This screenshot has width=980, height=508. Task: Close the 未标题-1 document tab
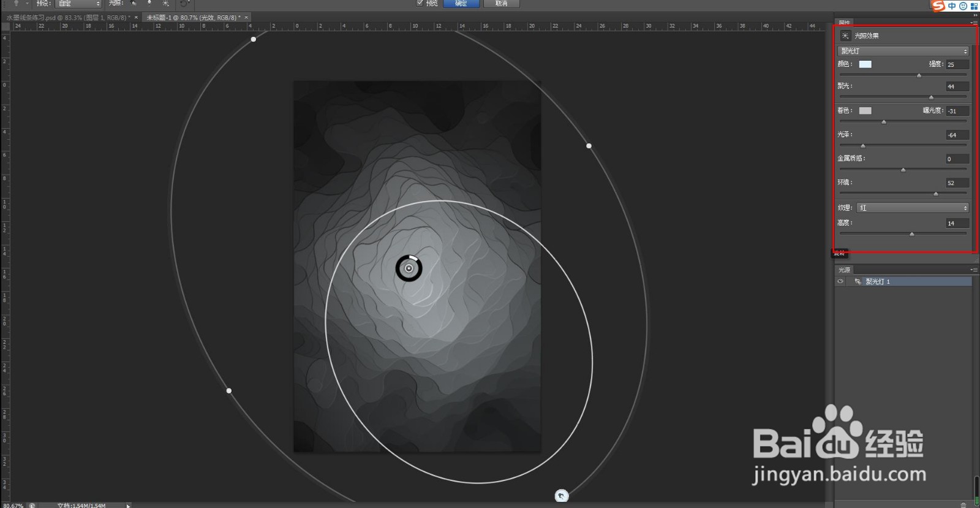point(246,18)
